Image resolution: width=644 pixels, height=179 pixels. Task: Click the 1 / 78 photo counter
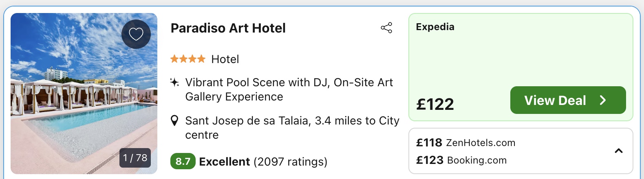pos(135,158)
